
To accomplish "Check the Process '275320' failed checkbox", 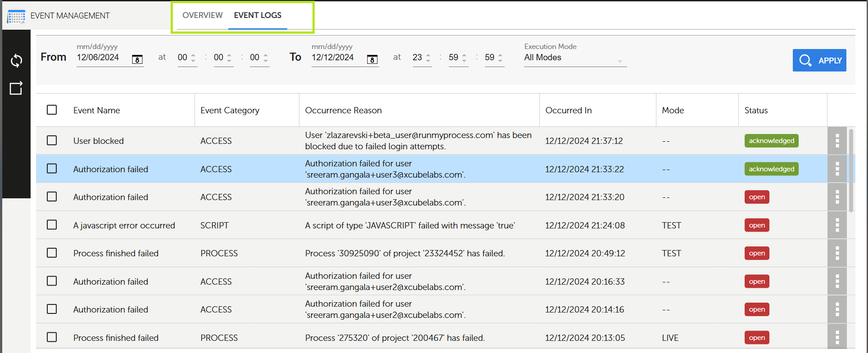I will (52, 337).
